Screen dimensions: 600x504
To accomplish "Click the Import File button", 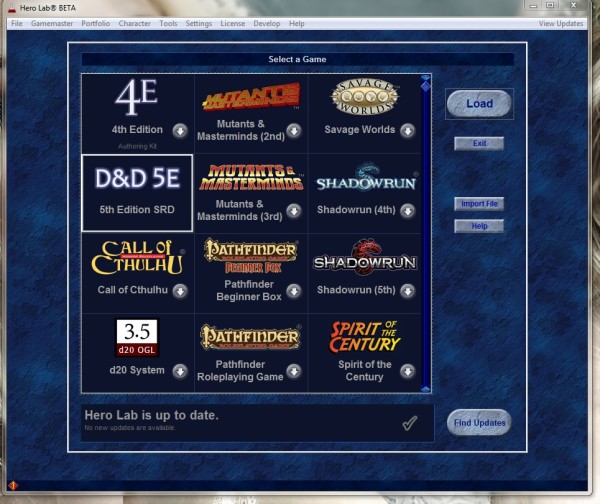I will pyautogui.click(x=479, y=204).
